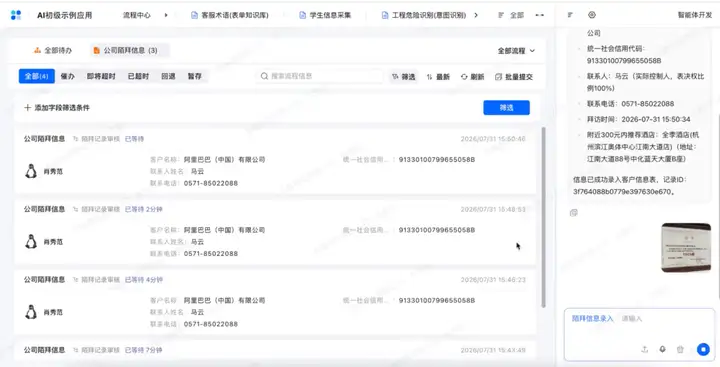Open the 全部流程 dropdown

pyautogui.click(x=517, y=51)
